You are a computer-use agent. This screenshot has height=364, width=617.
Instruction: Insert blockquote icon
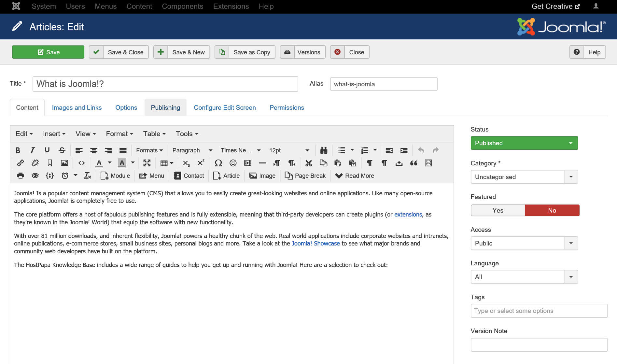(414, 163)
